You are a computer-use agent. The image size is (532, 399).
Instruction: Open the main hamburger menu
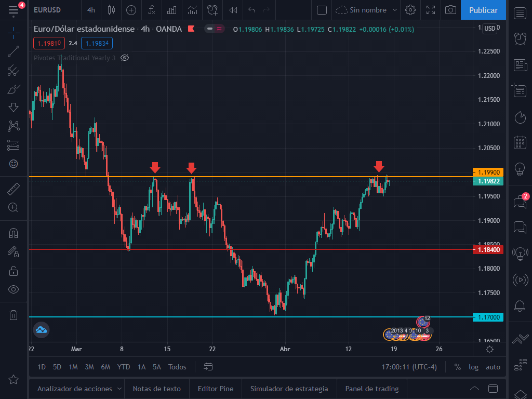(14, 10)
